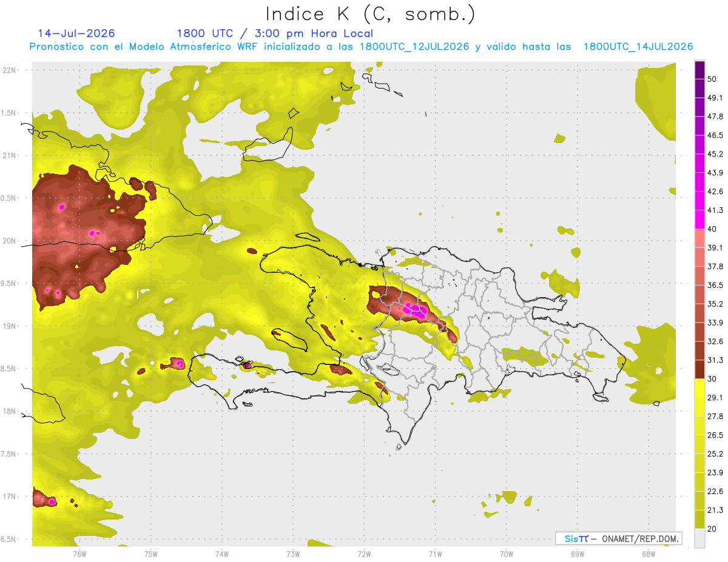Click the 'SisTT - ONAMET/REP.DOM.' credit box
728x562 pixels.
click(618, 538)
